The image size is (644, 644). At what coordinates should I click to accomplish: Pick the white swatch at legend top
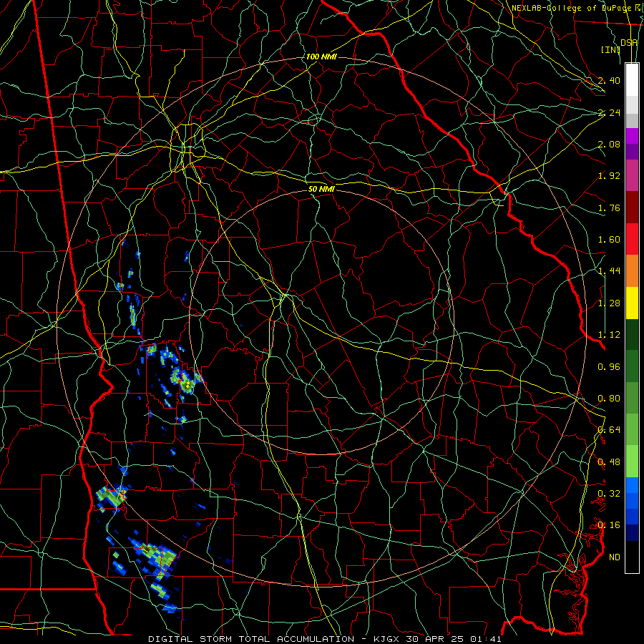pyautogui.click(x=632, y=80)
